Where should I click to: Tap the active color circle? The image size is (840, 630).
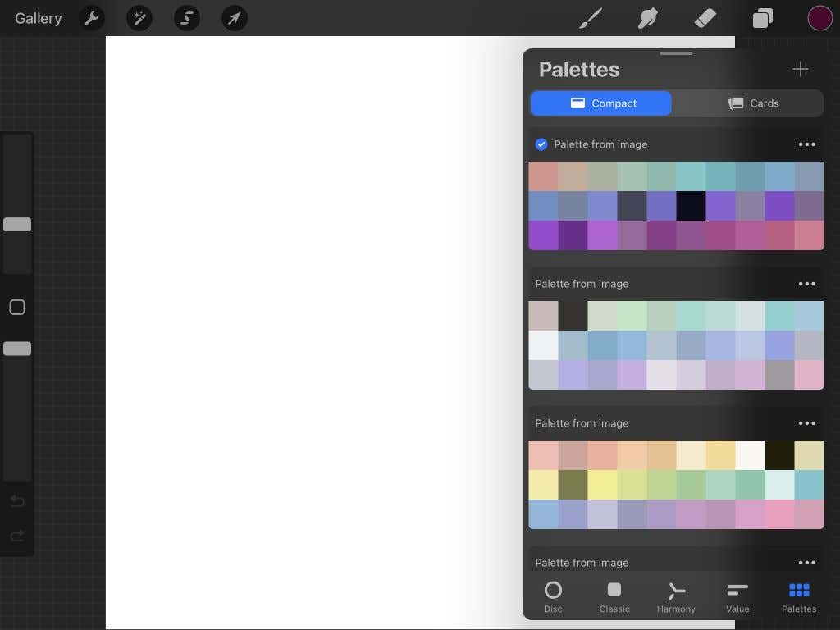[819, 18]
